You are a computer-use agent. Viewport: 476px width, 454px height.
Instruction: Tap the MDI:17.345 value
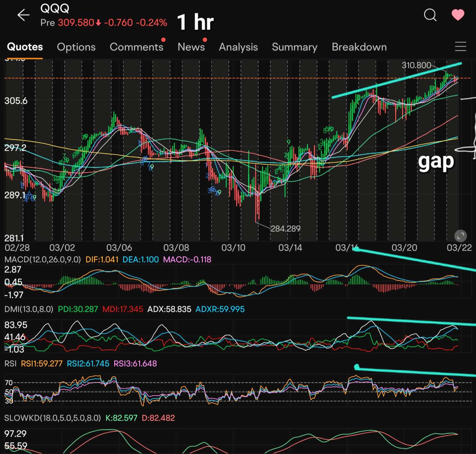(123, 309)
